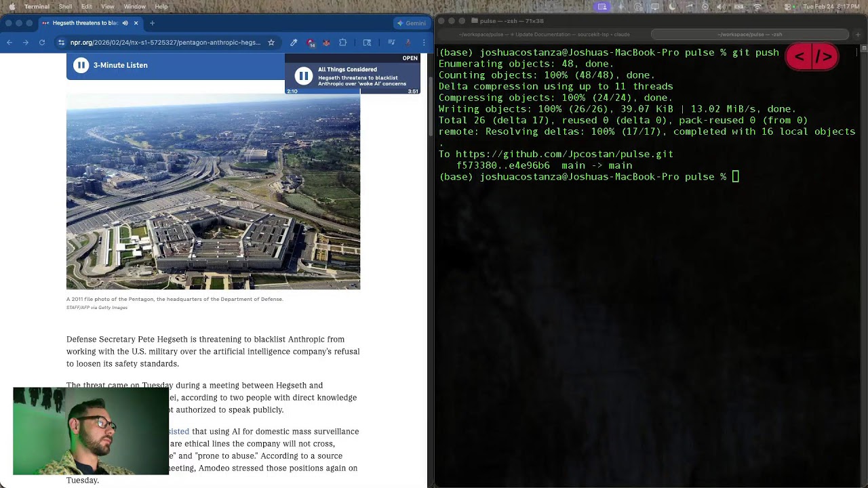The height and width of the screenshot is (488, 868).
Task: Mute the Hegseth tab audio
Action: pyautogui.click(x=125, y=23)
